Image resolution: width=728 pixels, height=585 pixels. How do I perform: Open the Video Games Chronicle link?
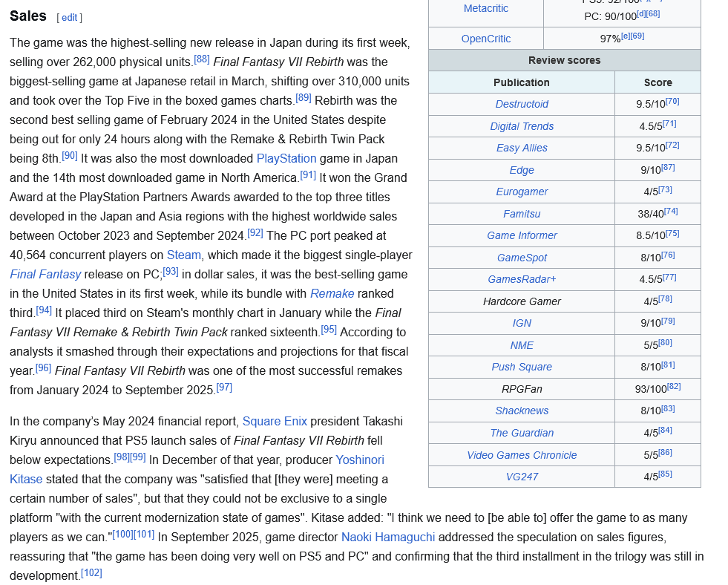(x=522, y=455)
